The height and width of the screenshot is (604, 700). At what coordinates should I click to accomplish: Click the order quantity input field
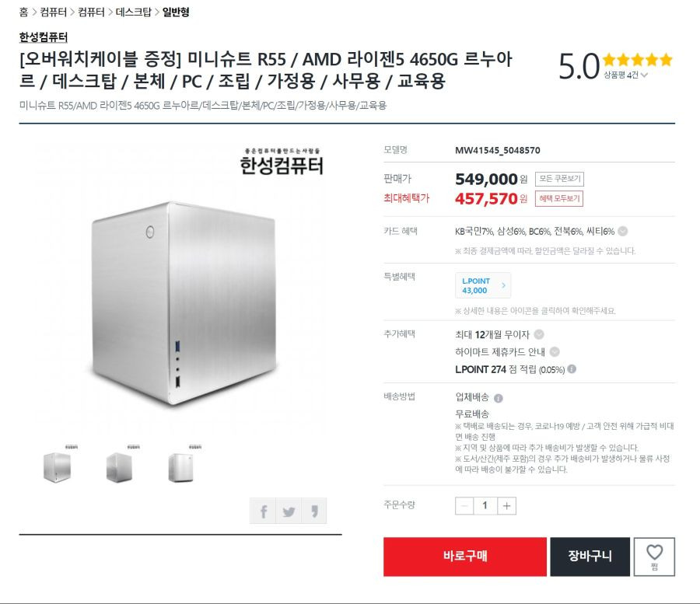tap(485, 506)
